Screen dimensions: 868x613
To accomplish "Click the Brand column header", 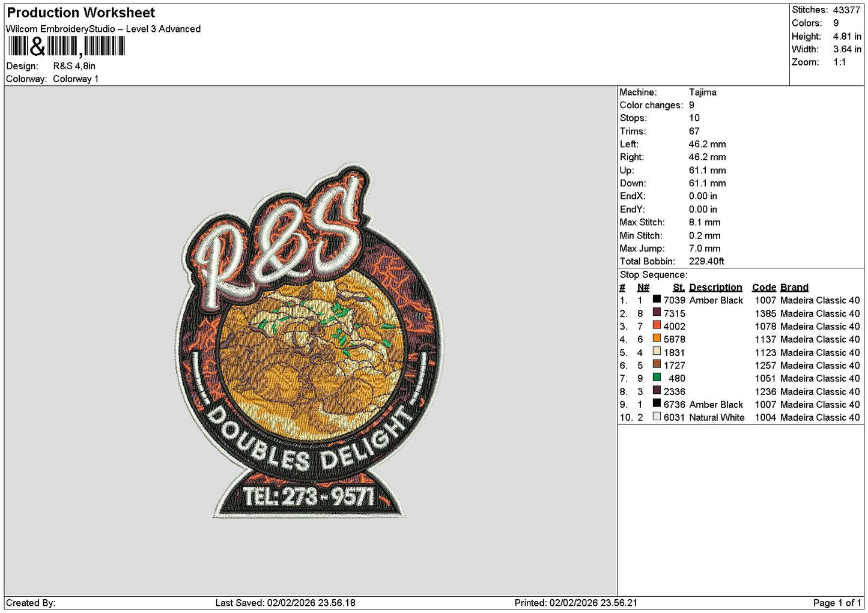I will (794, 288).
